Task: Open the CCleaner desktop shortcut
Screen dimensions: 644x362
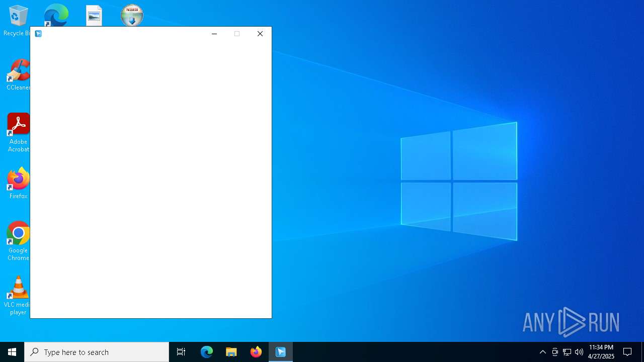Action: [x=18, y=74]
